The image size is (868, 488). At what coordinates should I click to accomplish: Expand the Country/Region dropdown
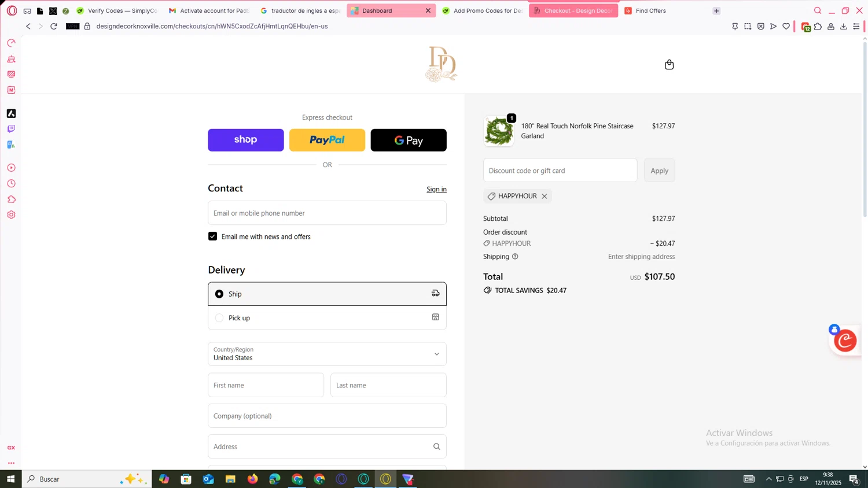(327, 354)
